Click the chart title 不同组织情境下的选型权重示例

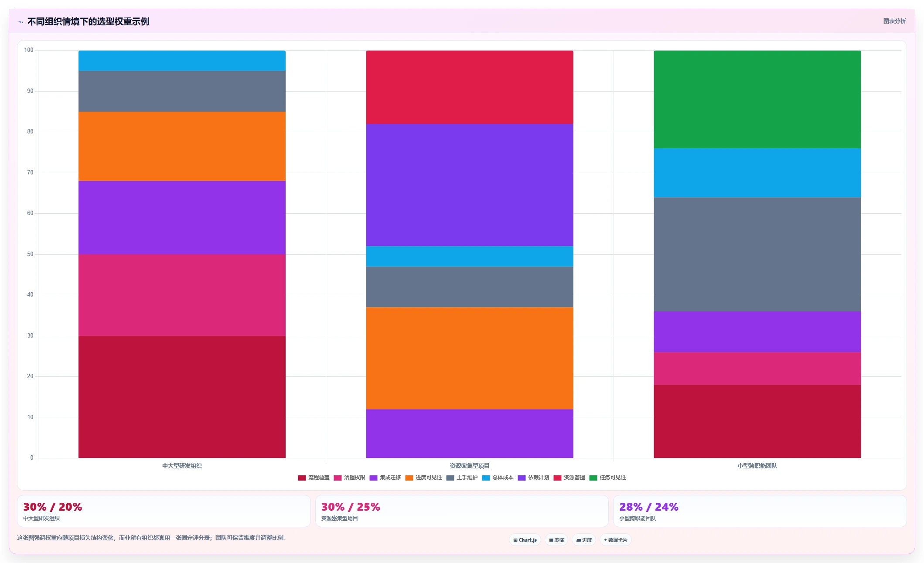point(88,21)
